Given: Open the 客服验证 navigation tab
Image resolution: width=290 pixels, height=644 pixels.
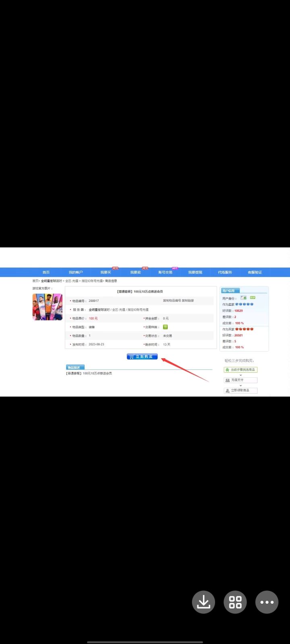Looking at the screenshot, I should point(255,272).
